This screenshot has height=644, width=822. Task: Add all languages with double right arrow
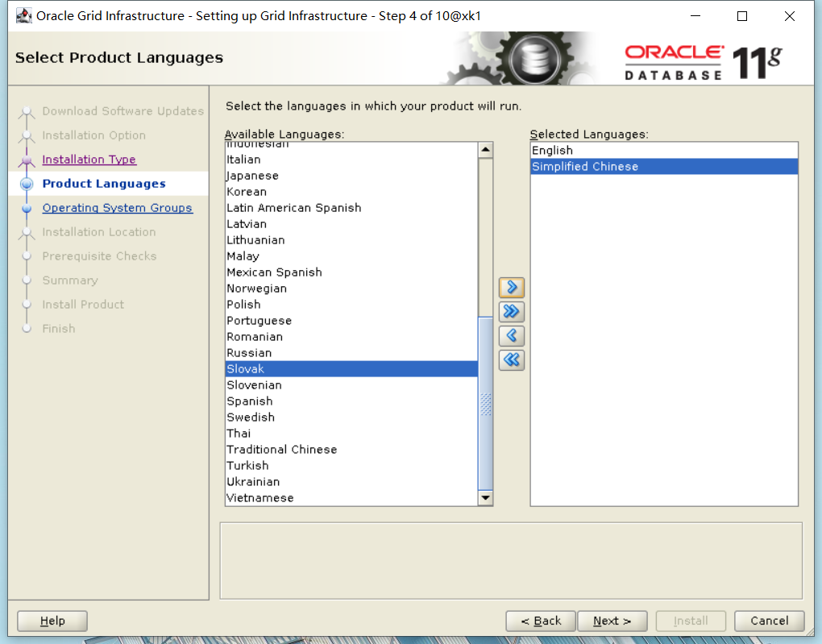tap(511, 311)
